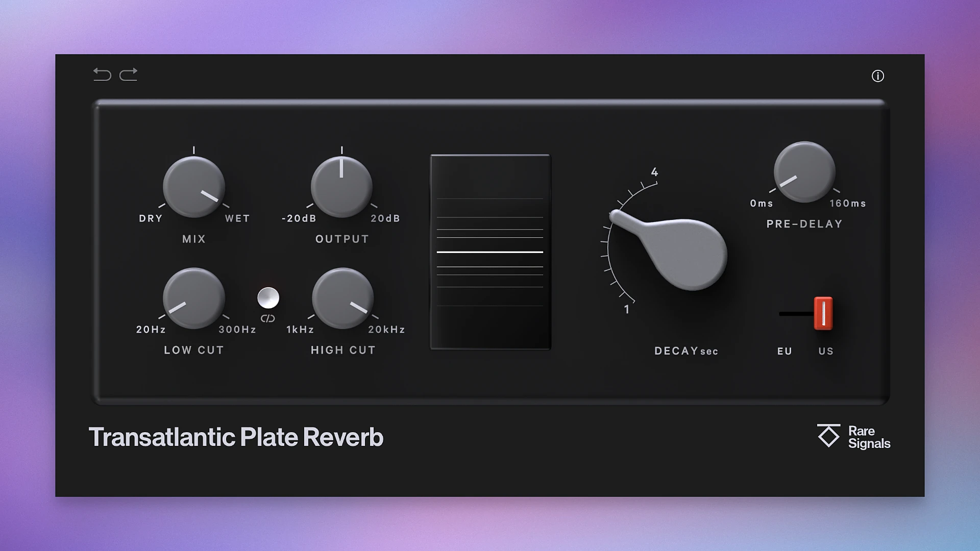This screenshot has height=551, width=980.
Task: Click the undo arrow icon
Action: (x=102, y=74)
